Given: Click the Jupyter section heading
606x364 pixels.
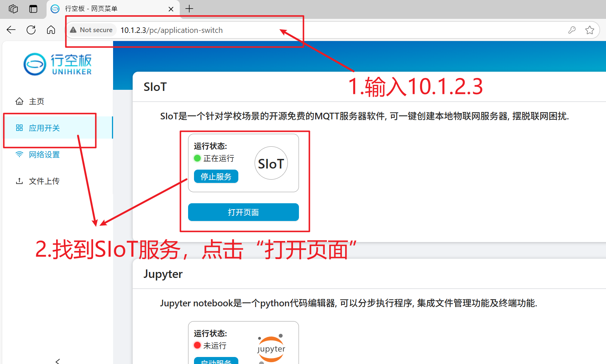Looking at the screenshot, I should pyautogui.click(x=163, y=274).
